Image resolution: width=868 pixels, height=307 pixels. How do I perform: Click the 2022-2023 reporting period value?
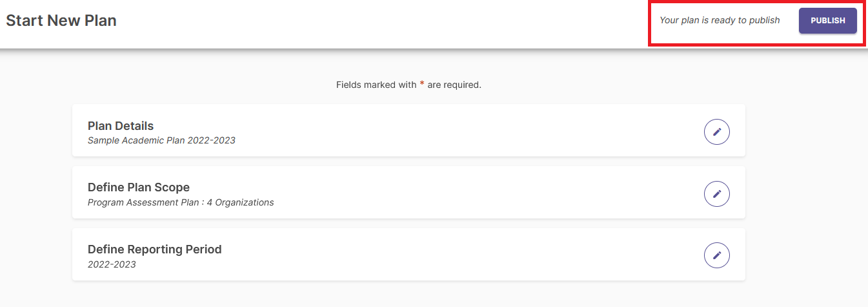click(112, 264)
